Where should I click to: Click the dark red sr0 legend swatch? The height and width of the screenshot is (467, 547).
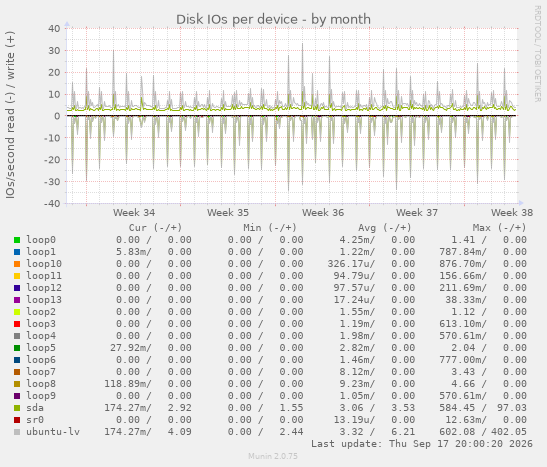[17, 420]
